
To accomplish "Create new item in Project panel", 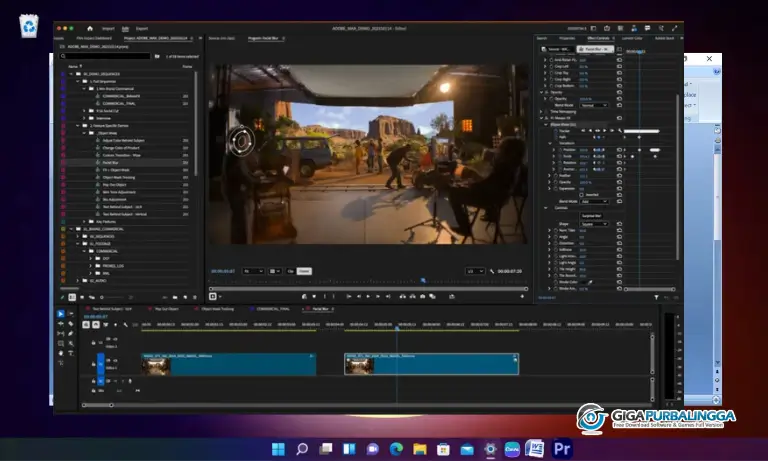I will [x=185, y=297].
